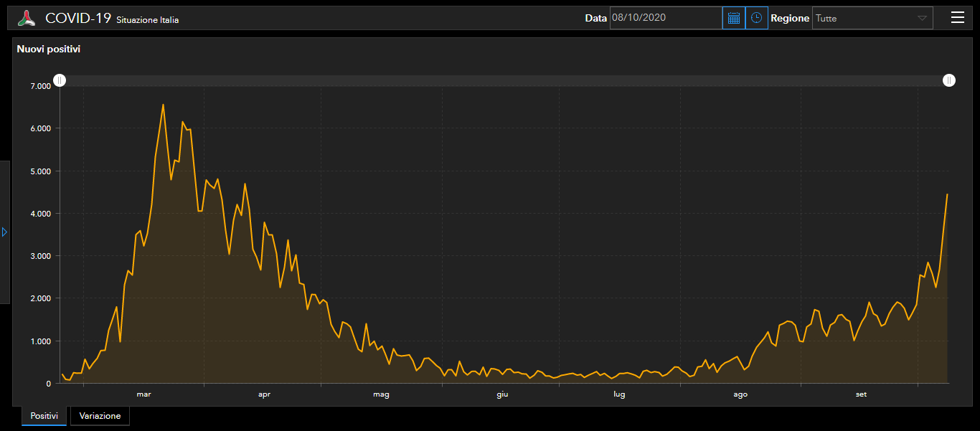The height and width of the screenshot is (431, 980).
Task: Switch to the Variazione tab
Action: tap(100, 416)
